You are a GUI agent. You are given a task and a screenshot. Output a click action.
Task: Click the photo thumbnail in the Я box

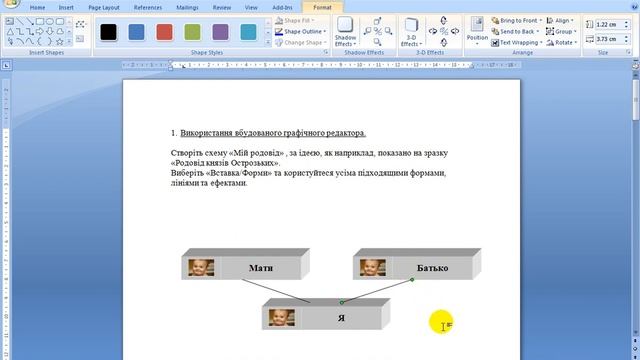pyautogui.click(x=282, y=318)
